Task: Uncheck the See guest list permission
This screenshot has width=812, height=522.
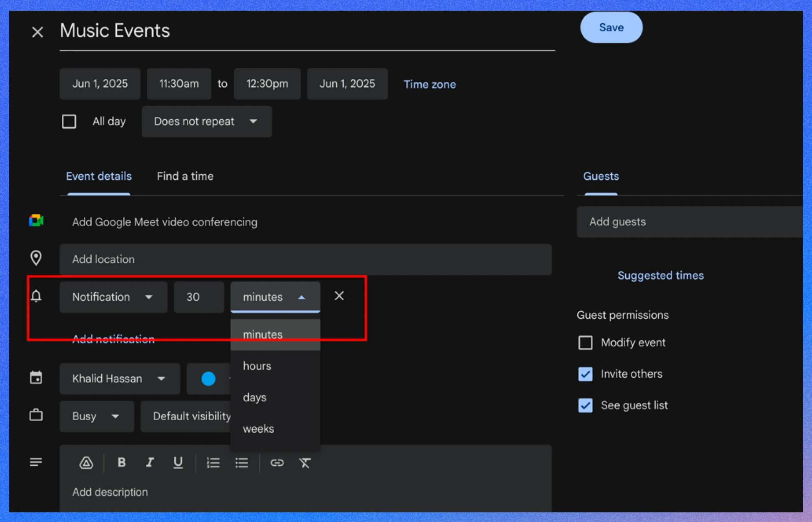Action: (x=585, y=405)
